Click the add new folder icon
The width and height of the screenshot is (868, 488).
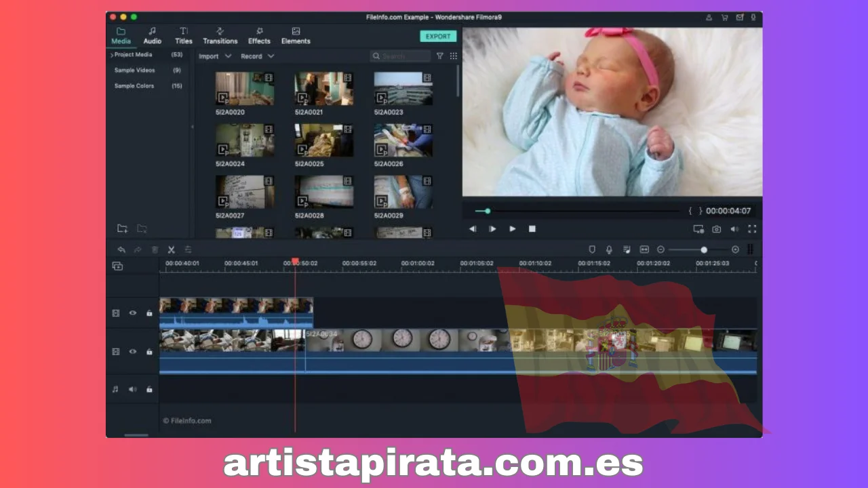pyautogui.click(x=122, y=228)
